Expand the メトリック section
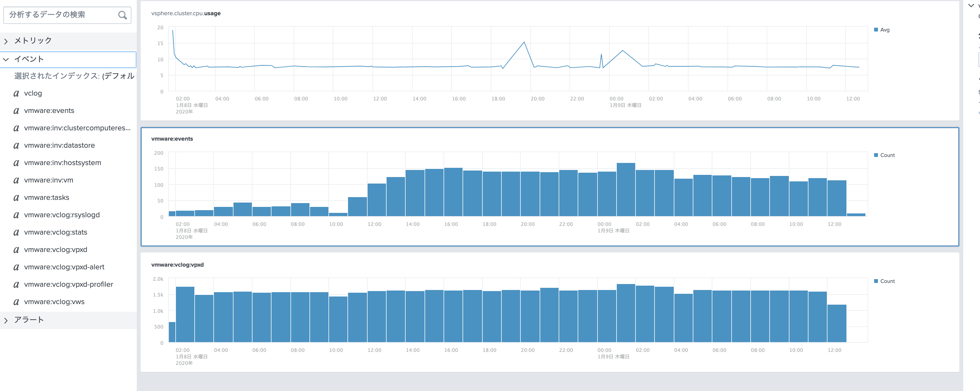This screenshot has height=391, width=980. coord(6,41)
